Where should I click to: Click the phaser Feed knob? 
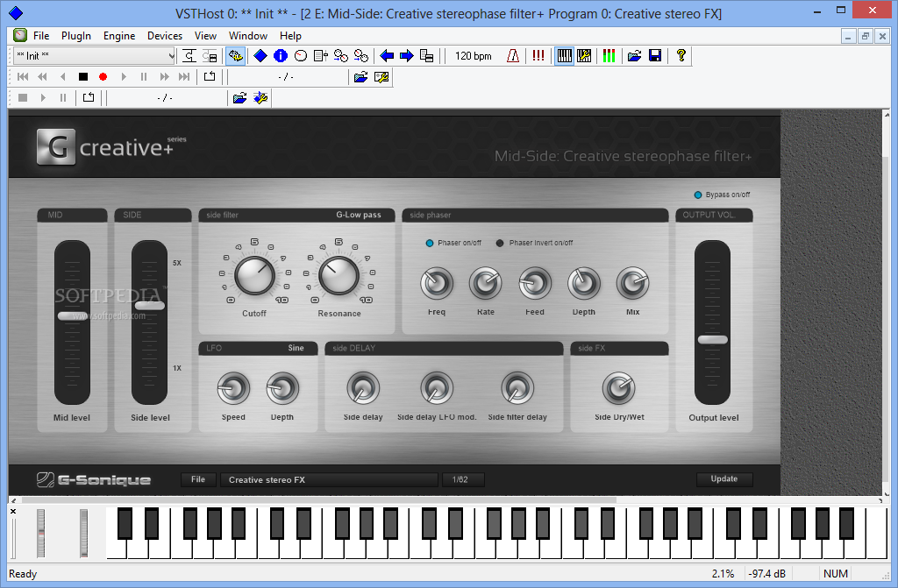(535, 283)
